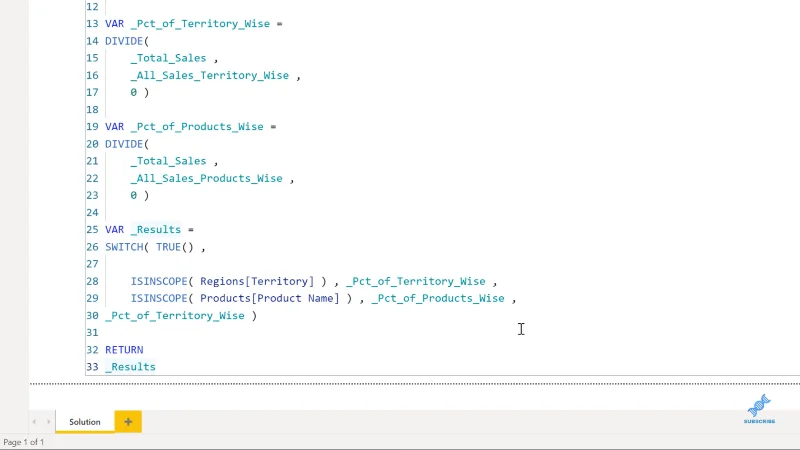800x450 pixels.
Task: Click 'RETURN' keyword on line 32
Action: [x=124, y=350]
